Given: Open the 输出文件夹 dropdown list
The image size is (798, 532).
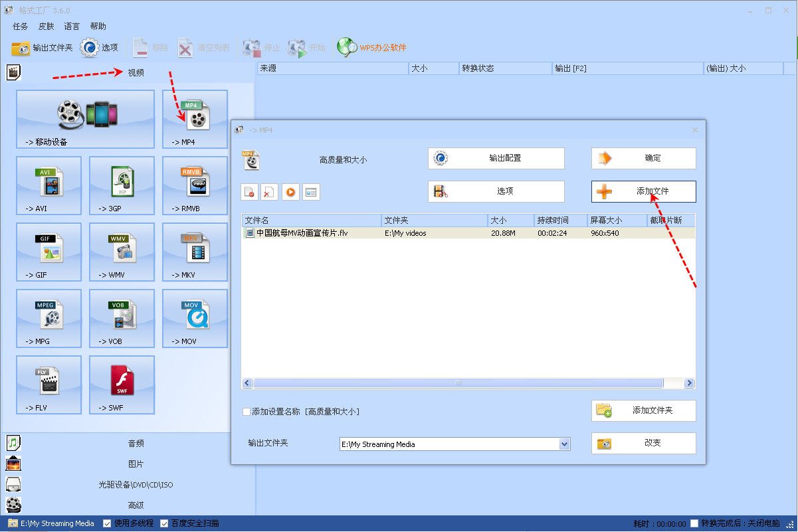Looking at the screenshot, I should coord(564,444).
